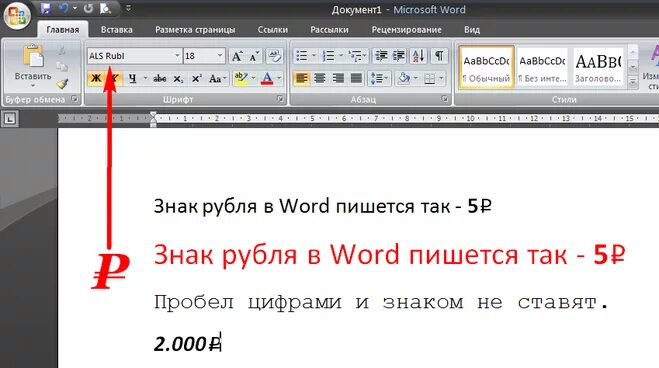The height and width of the screenshot is (368, 659).
Task: Sort text with the А-Я sort icon
Action: (x=419, y=56)
